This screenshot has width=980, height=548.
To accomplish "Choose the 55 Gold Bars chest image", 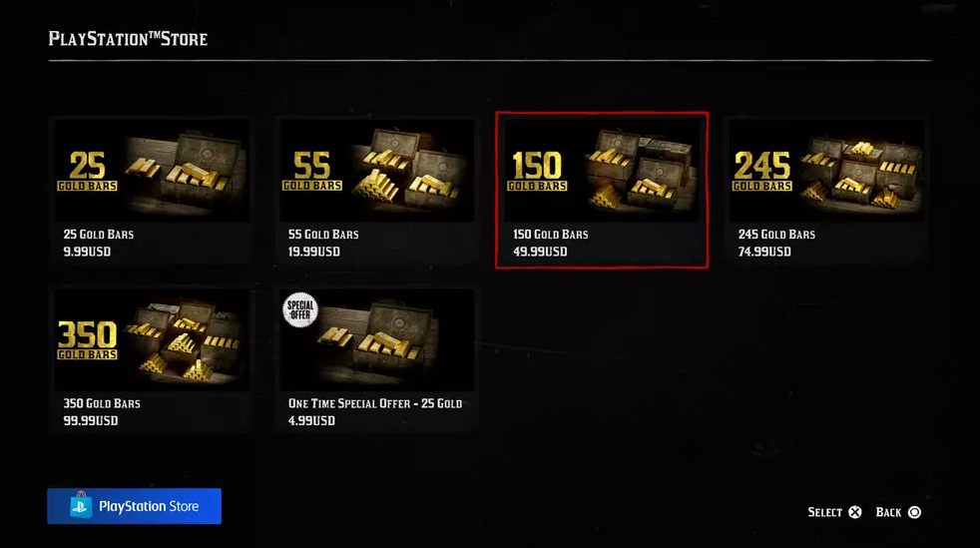I will click(377, 171).
